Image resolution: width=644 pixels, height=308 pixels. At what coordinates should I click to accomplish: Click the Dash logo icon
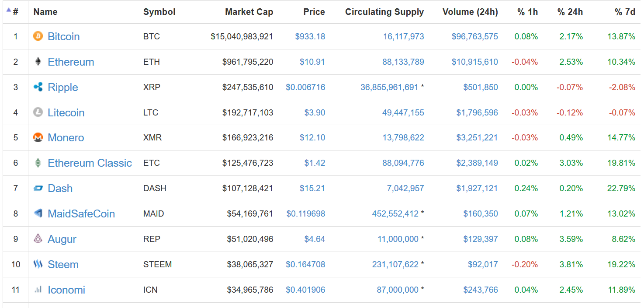click(38, 188)
